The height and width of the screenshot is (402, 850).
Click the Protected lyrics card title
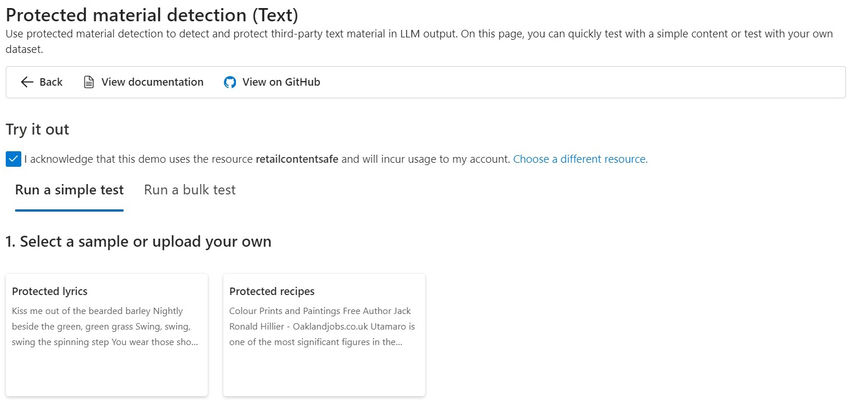[50, 291]
